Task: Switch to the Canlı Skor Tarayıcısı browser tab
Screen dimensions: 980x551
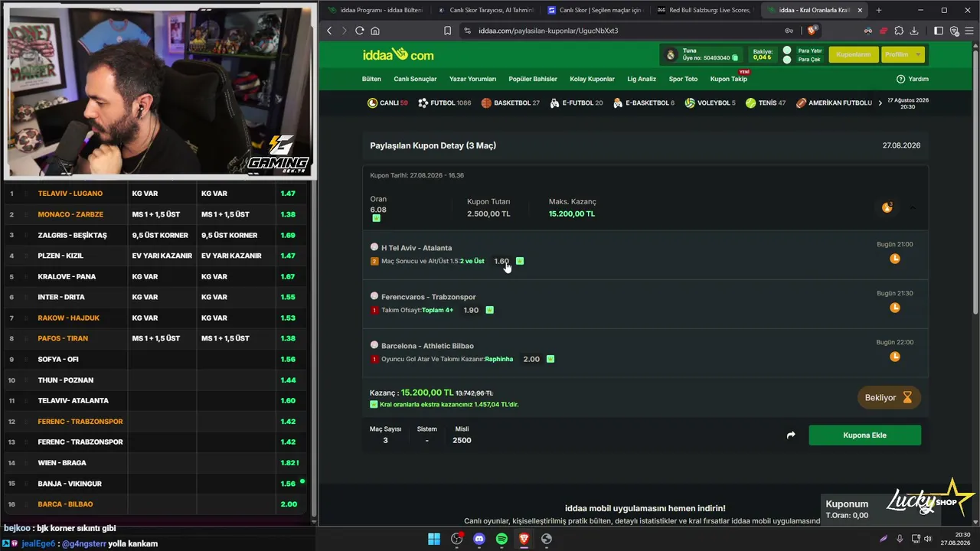Action: coord(487,10)
